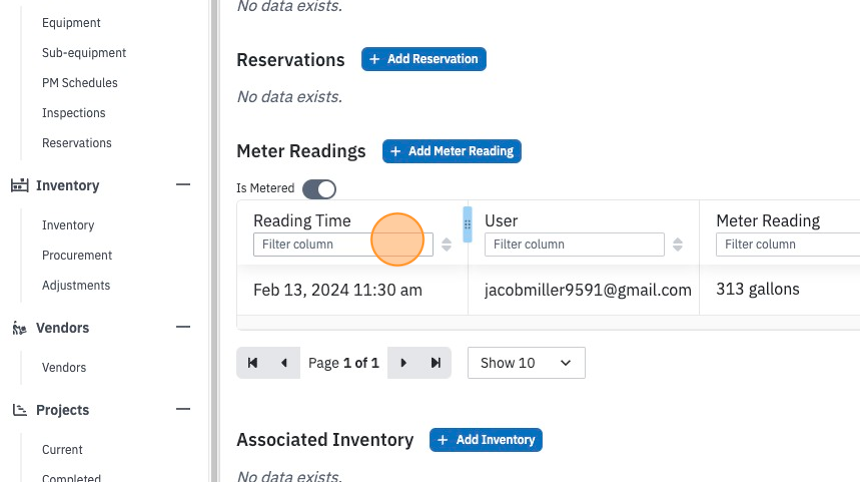This screenshot has height=482, width=860.
Task: Sort by User column arrows
Action: click(678, 245)
